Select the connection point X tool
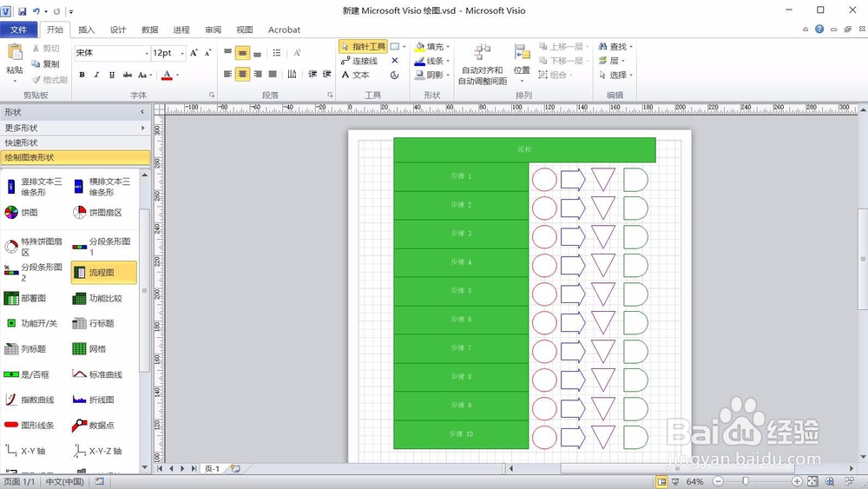The width and height of the screenshot is (868, 489). pyautogui.click(x=395, y=61)
